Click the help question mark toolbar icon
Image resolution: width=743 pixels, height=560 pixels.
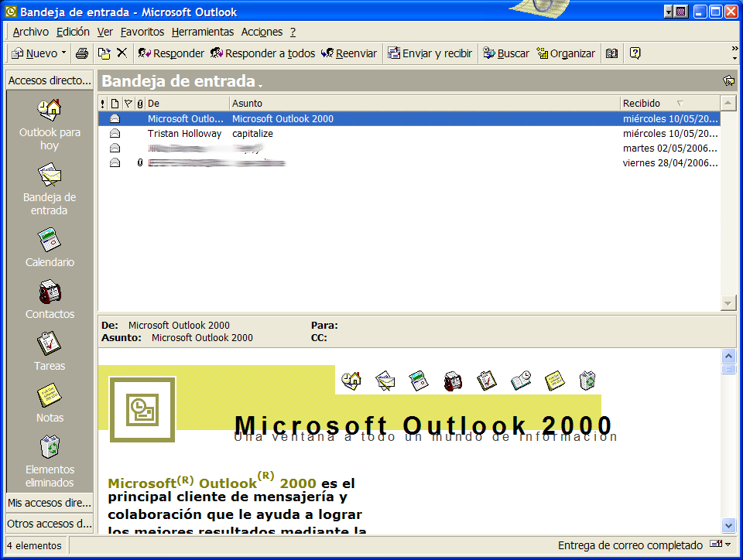point(635,53)
